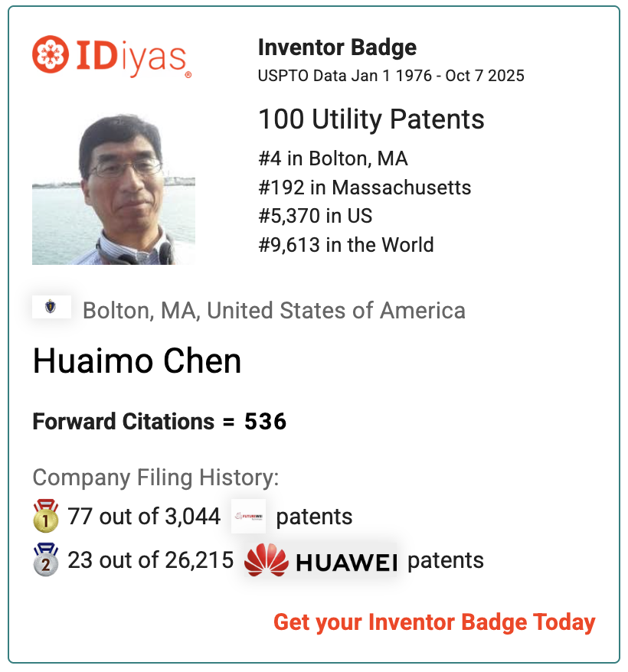Click the Futurewei company logo
628x672 pixels.
(248, 517)
